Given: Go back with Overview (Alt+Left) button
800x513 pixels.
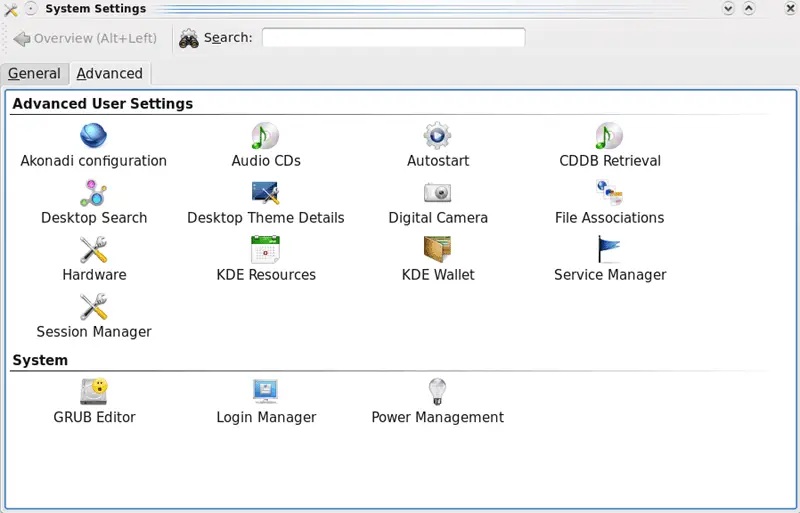Looking at the screenshot, I should point(85,38).
